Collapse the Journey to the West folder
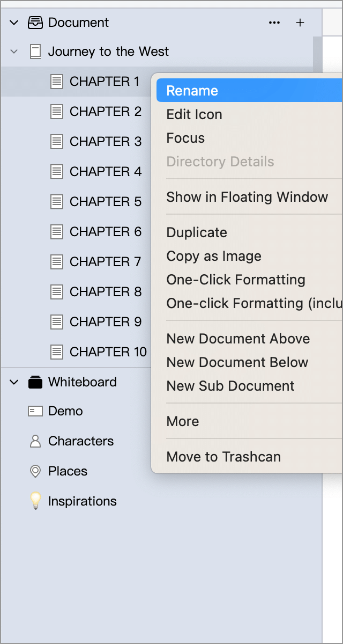The width and height of the screenshot is (343, 644). click(14, 52)
